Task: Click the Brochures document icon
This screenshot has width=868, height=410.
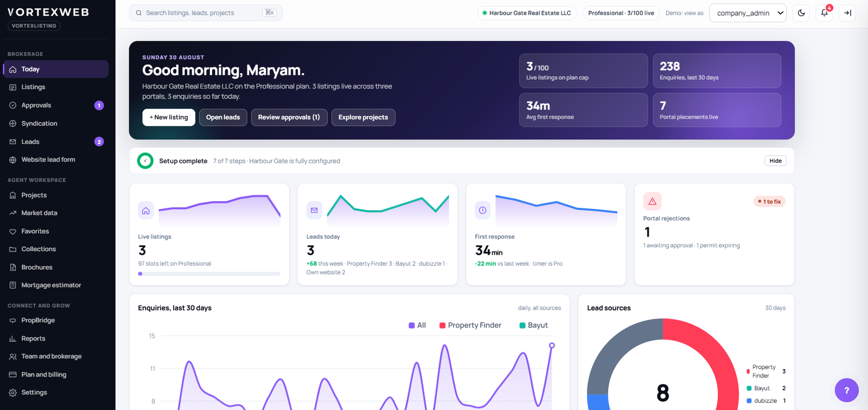Action: (12, 267)
